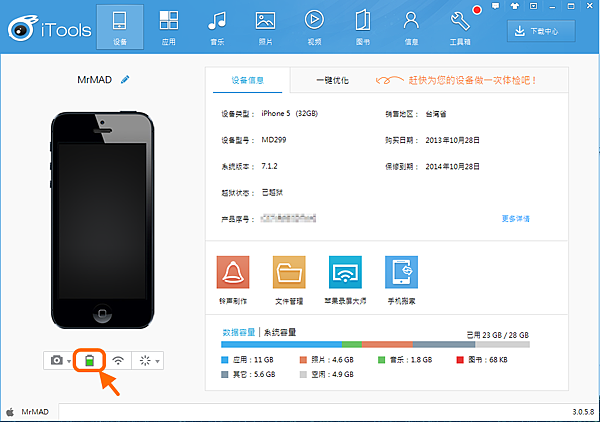Open the title-bar main menu dropdown
This screenshot has width=600, height=422.
tap(533, 6)
